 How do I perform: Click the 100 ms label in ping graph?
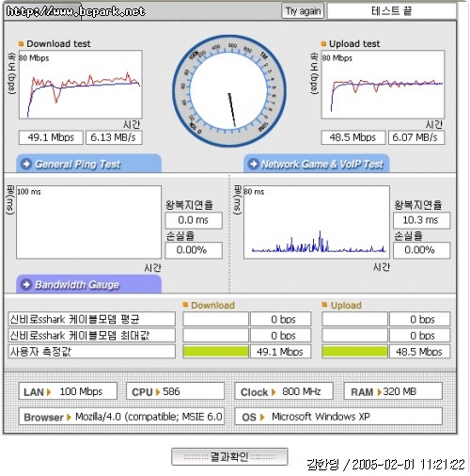[x=29, y=192]
